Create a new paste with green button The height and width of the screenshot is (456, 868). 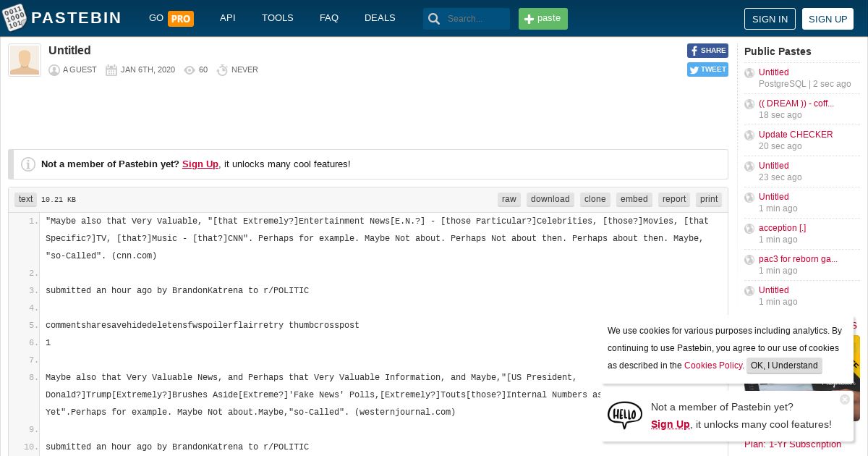point(543,19)
